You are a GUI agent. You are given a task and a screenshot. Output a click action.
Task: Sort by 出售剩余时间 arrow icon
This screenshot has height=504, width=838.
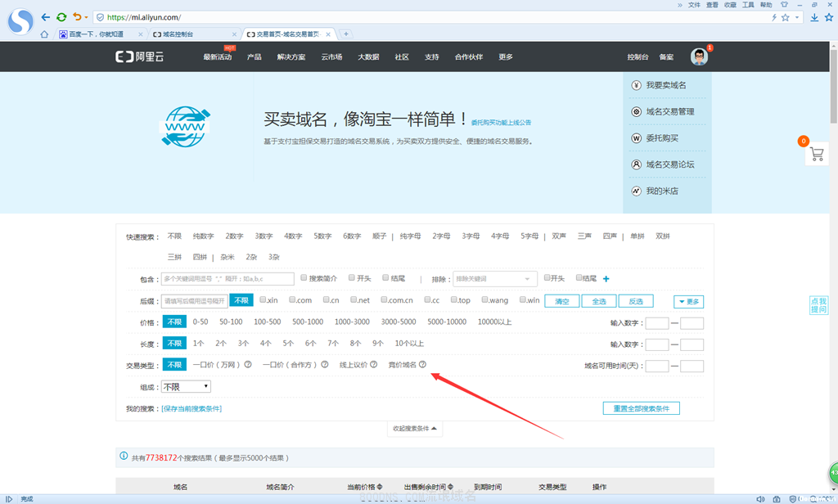point(451,487)
